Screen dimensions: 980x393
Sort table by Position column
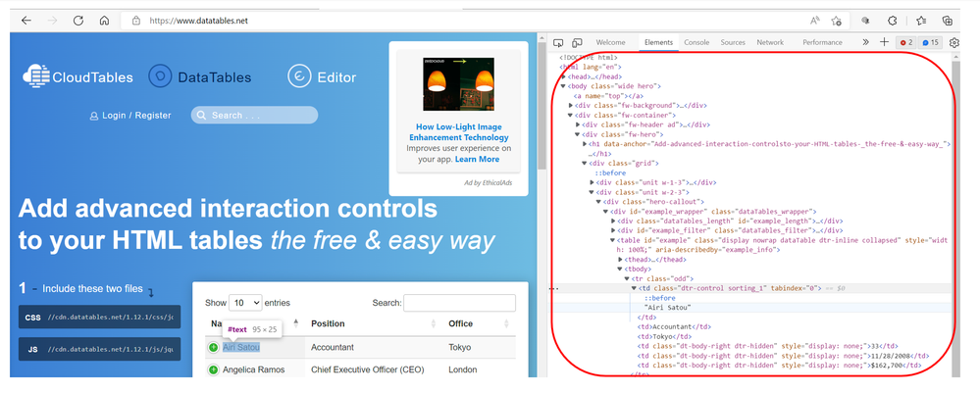tap(373, 323)
